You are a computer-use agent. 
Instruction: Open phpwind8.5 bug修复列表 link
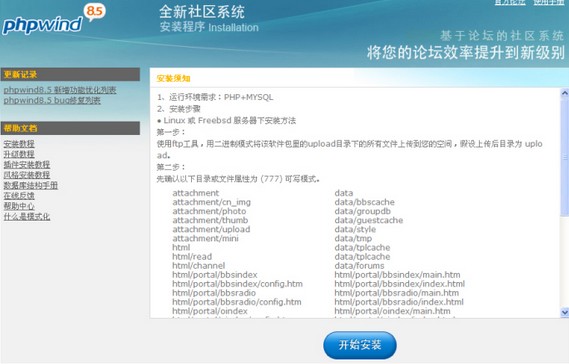tap(52, 101)
